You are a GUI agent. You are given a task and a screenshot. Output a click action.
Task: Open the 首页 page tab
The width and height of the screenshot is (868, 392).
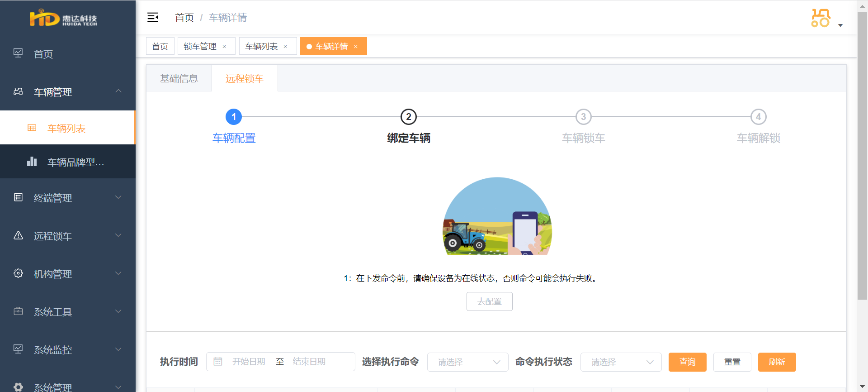point(160,46)
